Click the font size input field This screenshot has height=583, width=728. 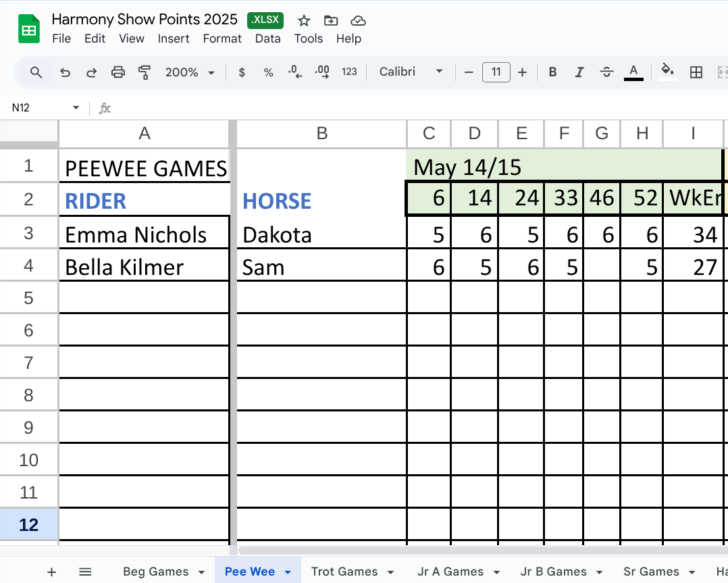click(x=496, y=72)
